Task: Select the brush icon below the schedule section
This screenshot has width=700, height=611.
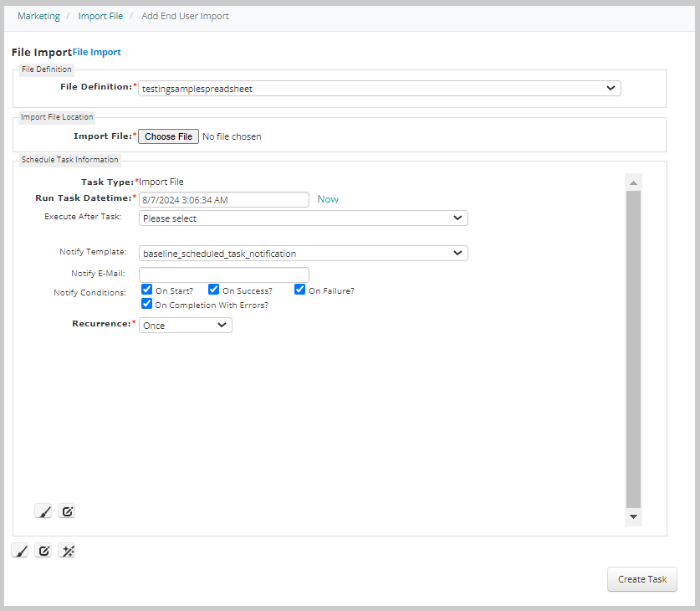Action: tap(19, 550)
